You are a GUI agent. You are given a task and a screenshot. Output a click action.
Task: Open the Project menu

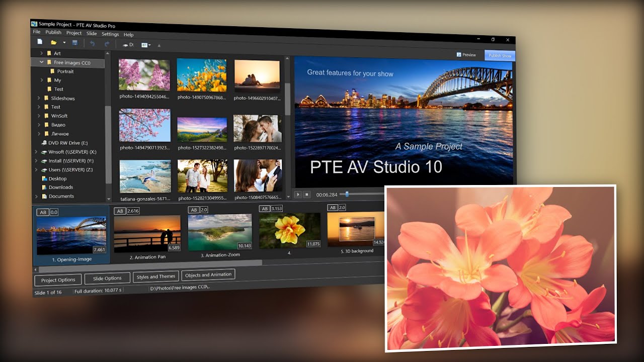[x=74, y=33]
